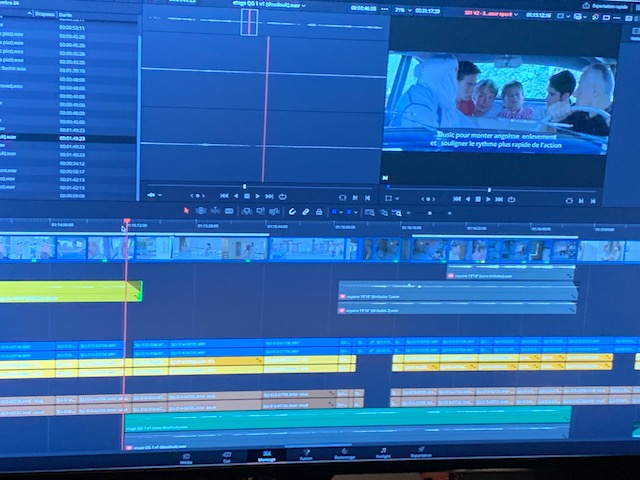Select the Montage page tab

[x=267, y=456]
